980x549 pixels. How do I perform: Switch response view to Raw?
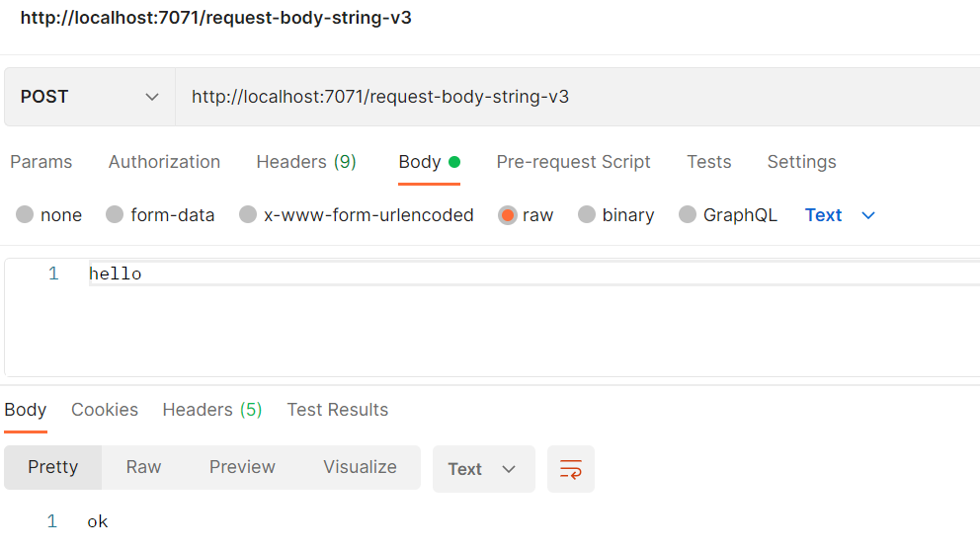coord(143,467)
